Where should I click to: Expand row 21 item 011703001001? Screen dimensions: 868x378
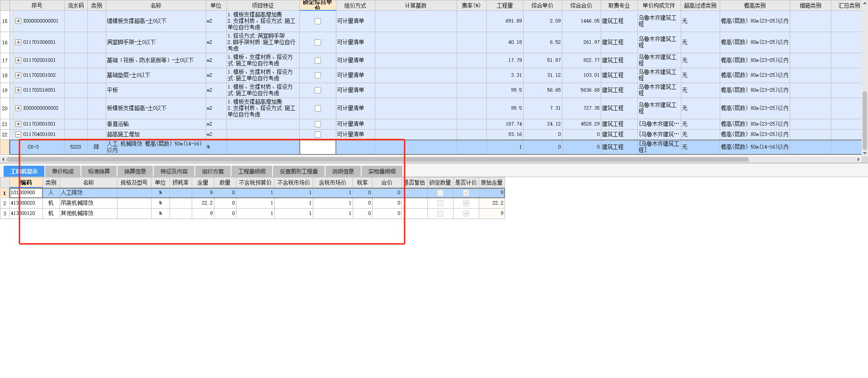tap(18, 124)
